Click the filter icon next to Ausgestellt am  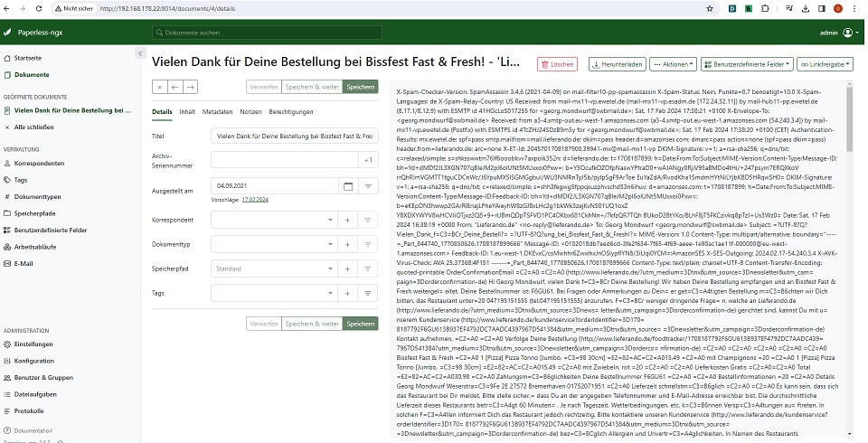coord(368,186)
